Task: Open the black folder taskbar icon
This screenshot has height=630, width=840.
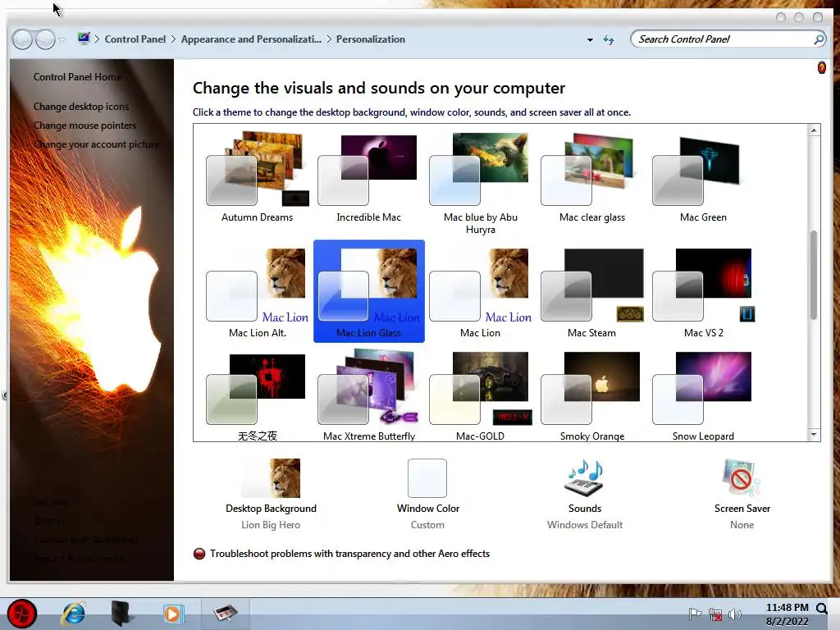Action: 122,614
